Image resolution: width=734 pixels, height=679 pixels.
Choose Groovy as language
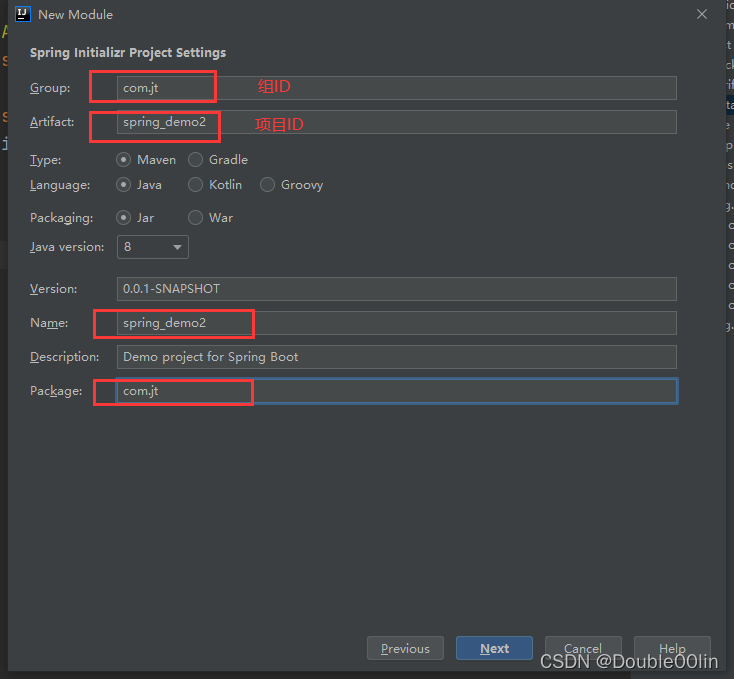tap(292, 185)
